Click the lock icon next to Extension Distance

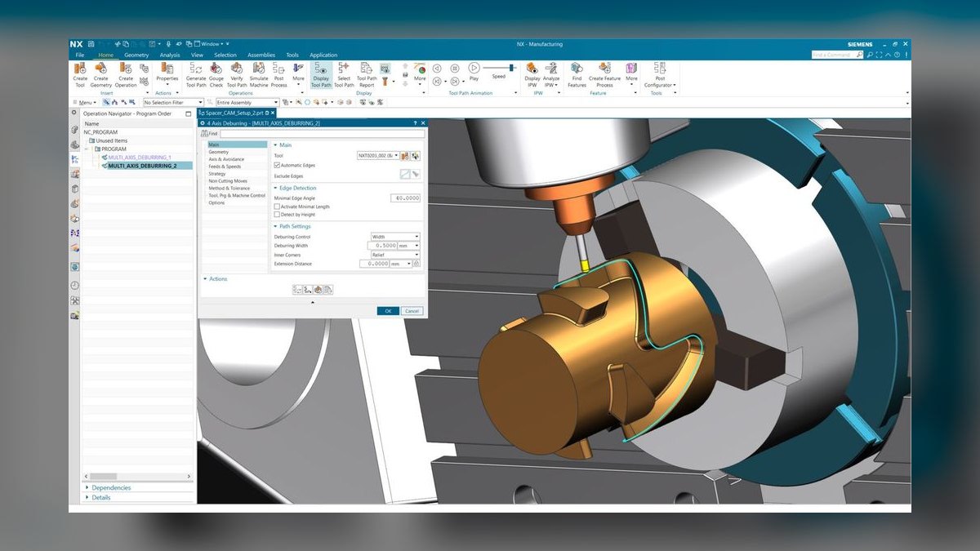pos(416,264)
